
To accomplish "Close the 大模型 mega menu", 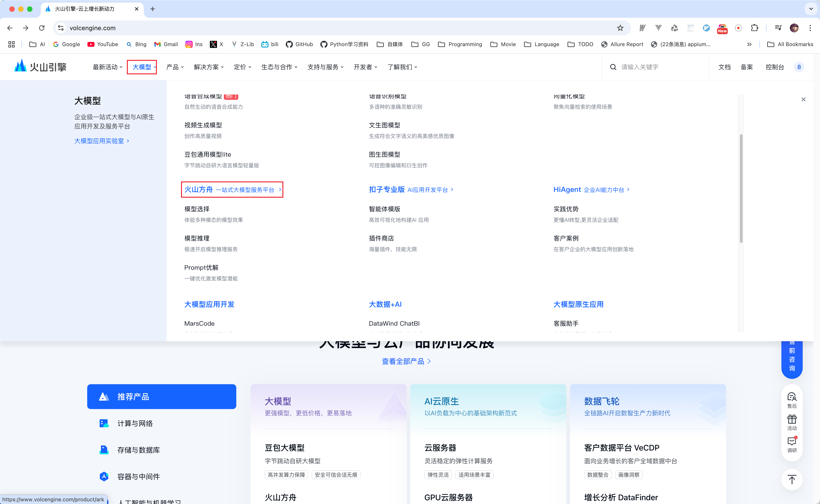I will click(x=803, y=99).
